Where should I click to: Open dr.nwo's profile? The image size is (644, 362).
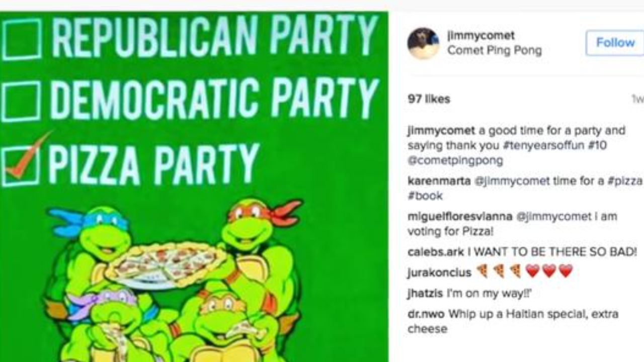(426, 314)
